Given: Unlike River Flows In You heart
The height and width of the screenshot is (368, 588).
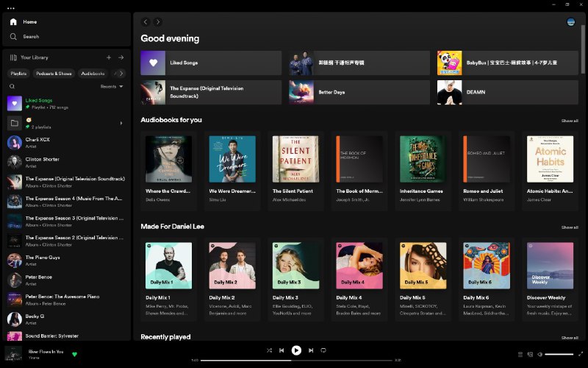Looking at the screenshot, I should tap(74, 354).
